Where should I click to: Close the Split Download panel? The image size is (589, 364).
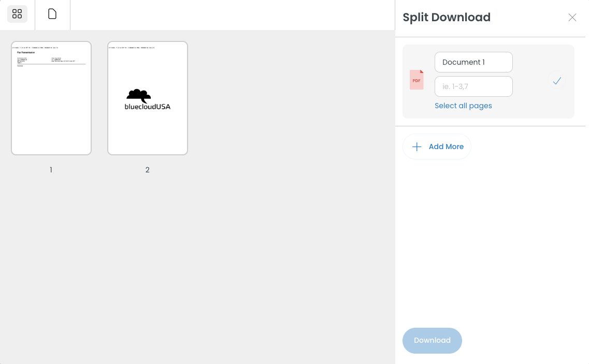572,18
